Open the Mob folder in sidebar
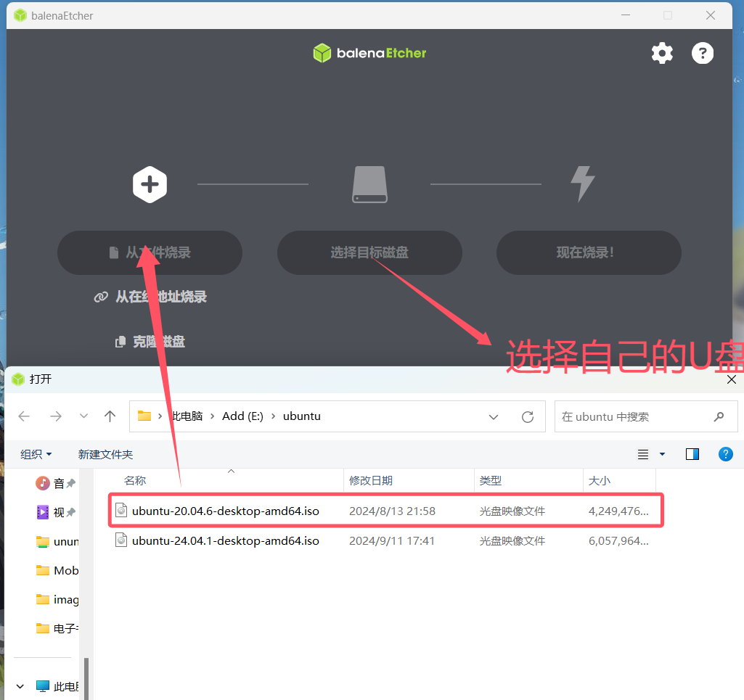 click(x=57, y=571)
